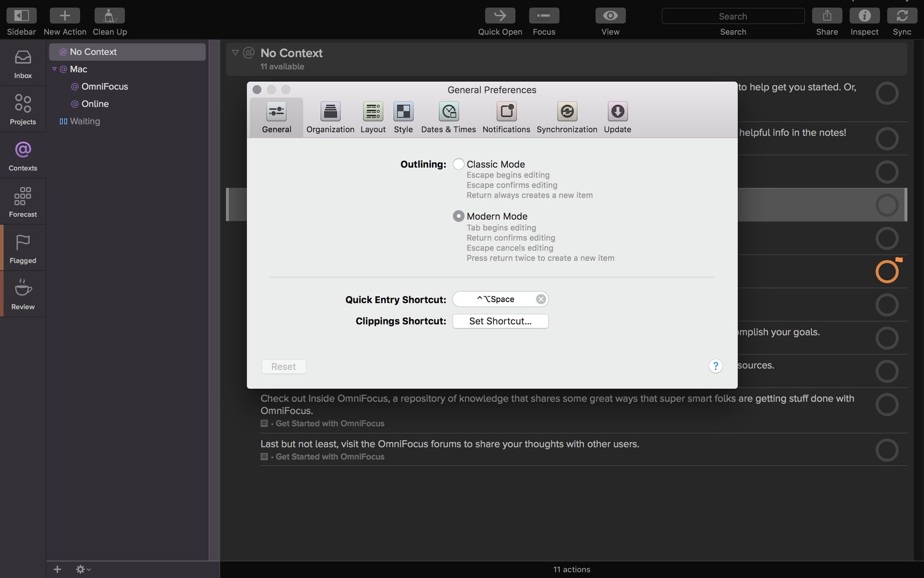
Task: Collapse the No Context group header
Action: (x=235, y=53)
